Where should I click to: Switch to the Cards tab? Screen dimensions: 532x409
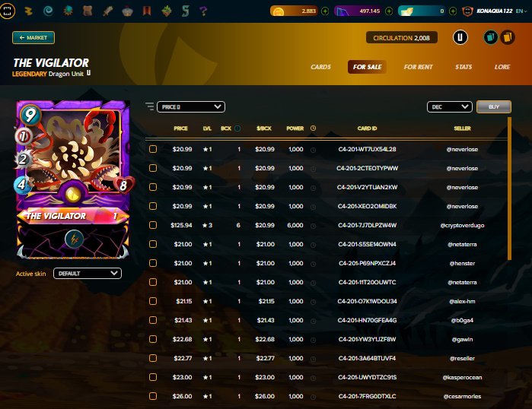point(320,67)
